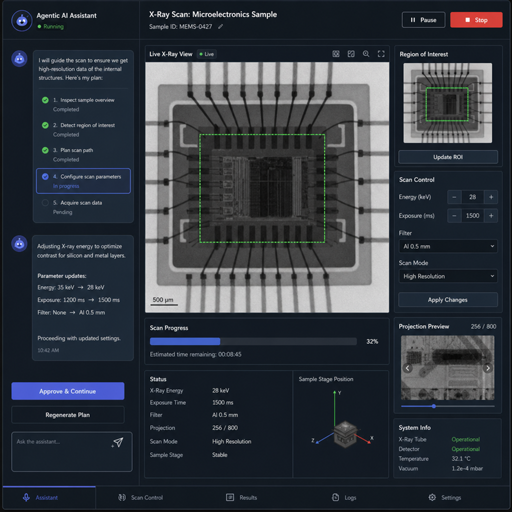Click the Exposure value field 1500
The image size is (512, 512).
coord(473,216)
